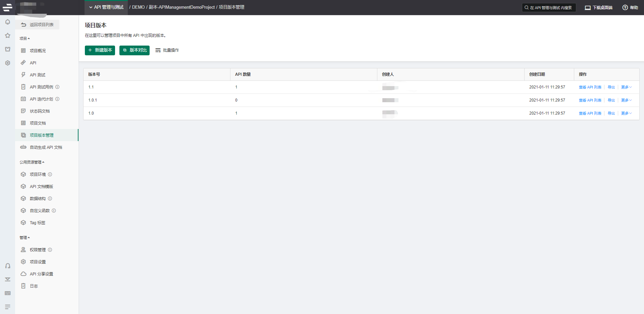644x314 pixels.
Task: Click the 项目概况 icon
Action: 23,51
